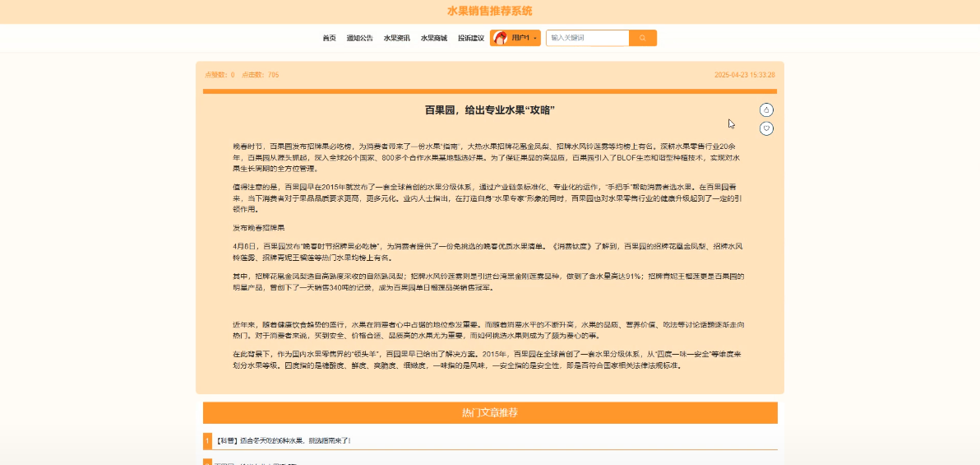Click the 水果销售推荐系统 site title
980x465 pixels.
[x=490, y=12]
